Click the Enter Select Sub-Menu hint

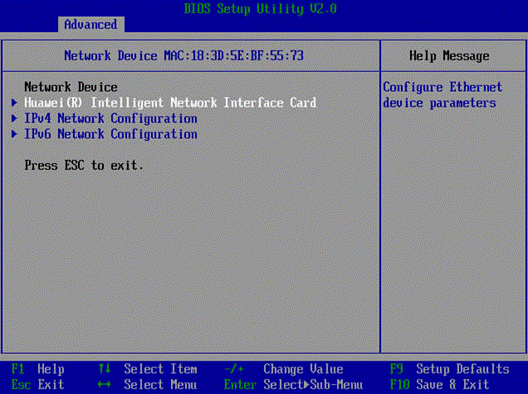(294, 385)
